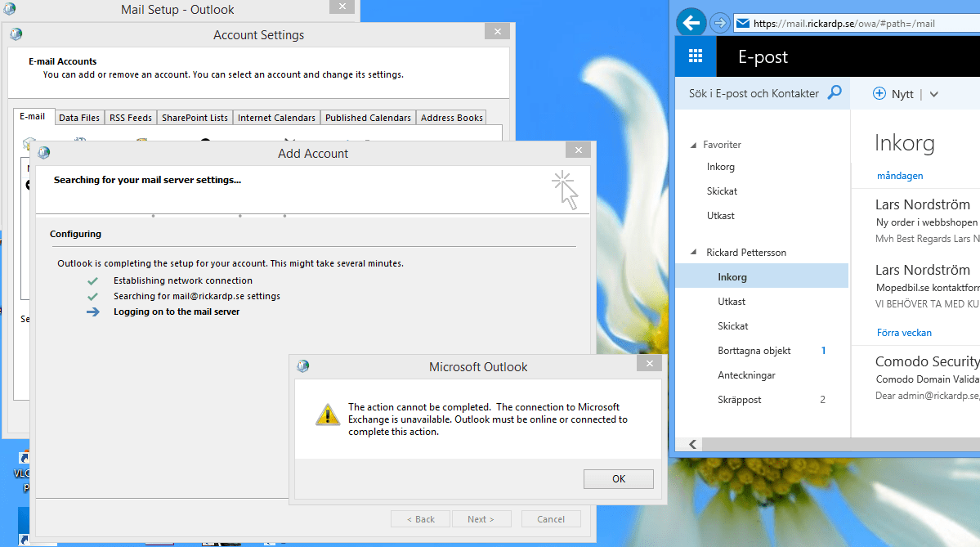
Task: Collapse the Rickard Pettersson mailbox tree
Action: click(693, 253)
